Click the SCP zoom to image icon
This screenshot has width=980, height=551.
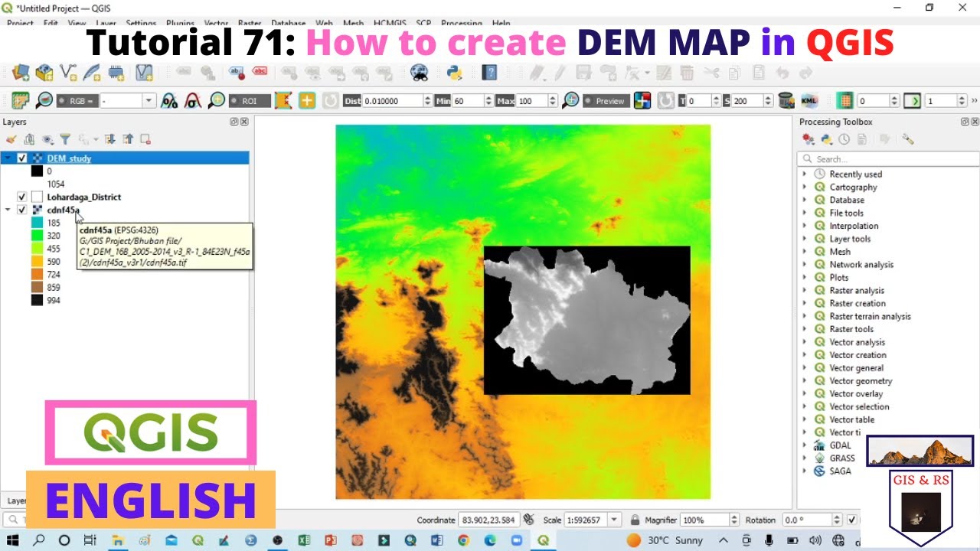44,100
